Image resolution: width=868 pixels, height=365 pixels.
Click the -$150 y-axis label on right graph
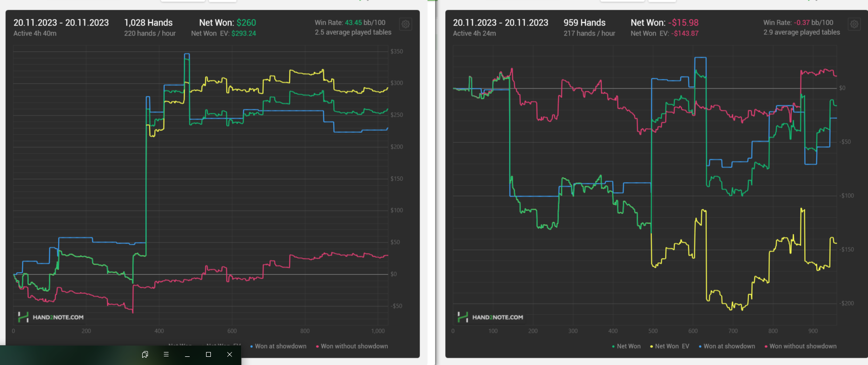[846, 250]
